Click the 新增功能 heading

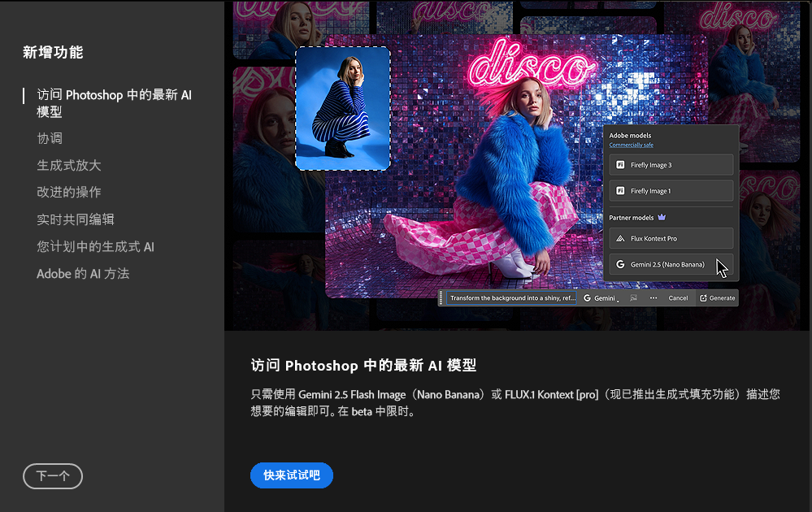53,52
